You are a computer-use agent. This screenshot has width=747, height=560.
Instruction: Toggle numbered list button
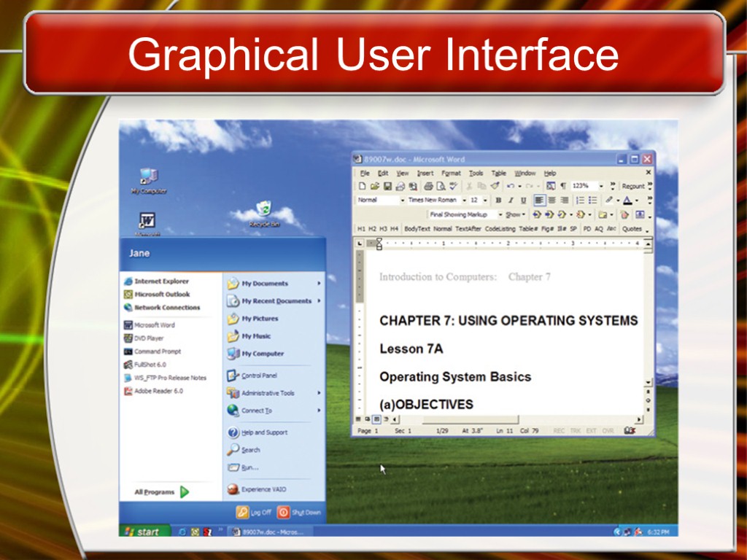coord(580,201)
